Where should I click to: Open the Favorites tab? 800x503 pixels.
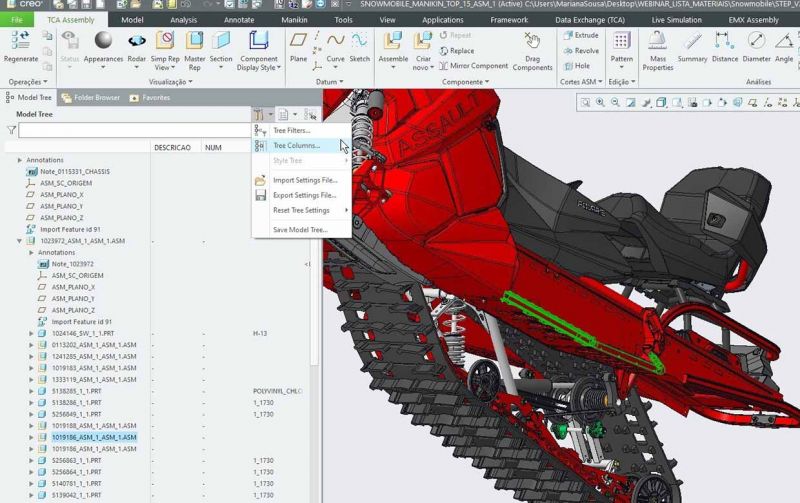tap(150, 97)
